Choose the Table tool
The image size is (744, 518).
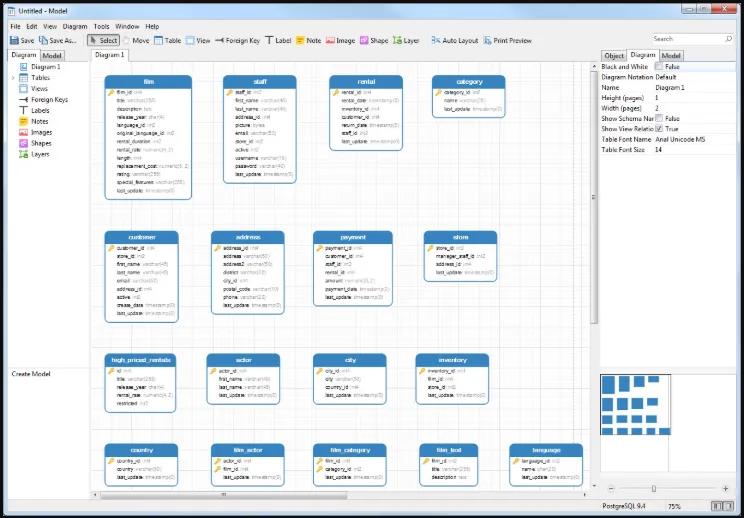tap(167, 40)
